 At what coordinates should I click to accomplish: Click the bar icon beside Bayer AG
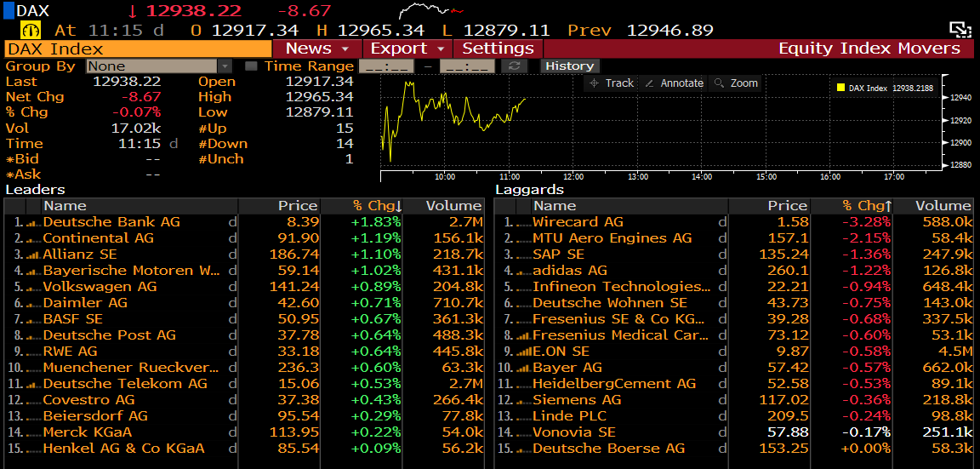pos(523,368)
